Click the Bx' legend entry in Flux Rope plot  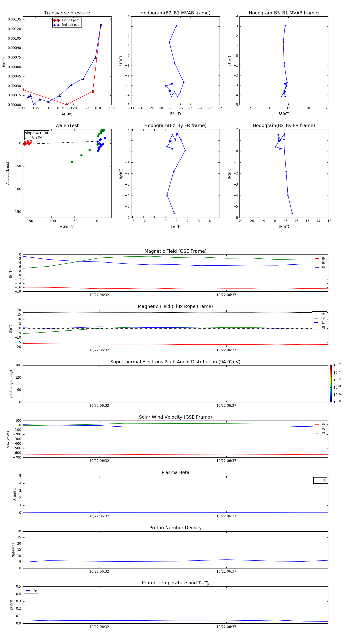coord(320,314)
